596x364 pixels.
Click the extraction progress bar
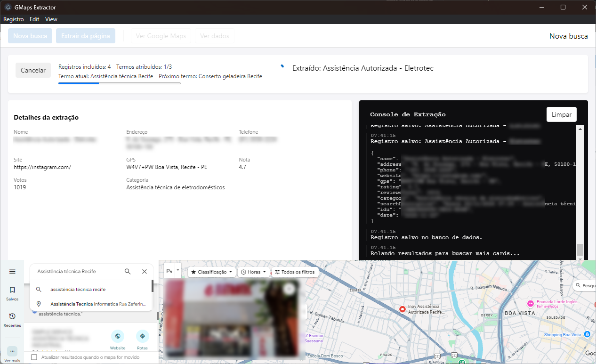(119, 83)
